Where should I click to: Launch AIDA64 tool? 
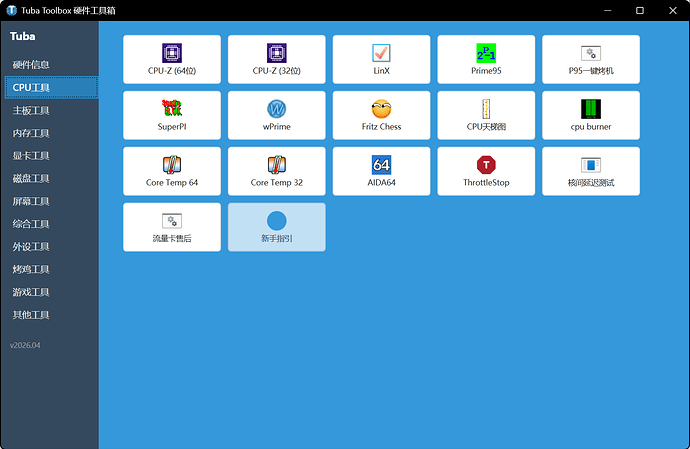(x=382, y=171)
